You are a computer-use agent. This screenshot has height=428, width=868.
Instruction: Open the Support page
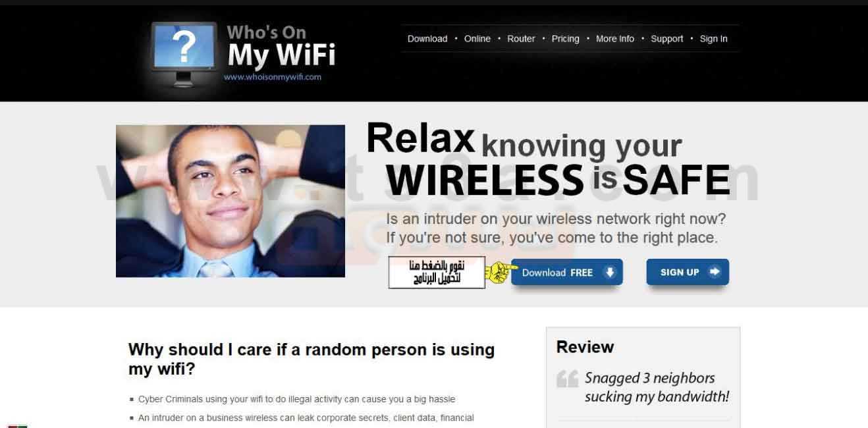667,39
